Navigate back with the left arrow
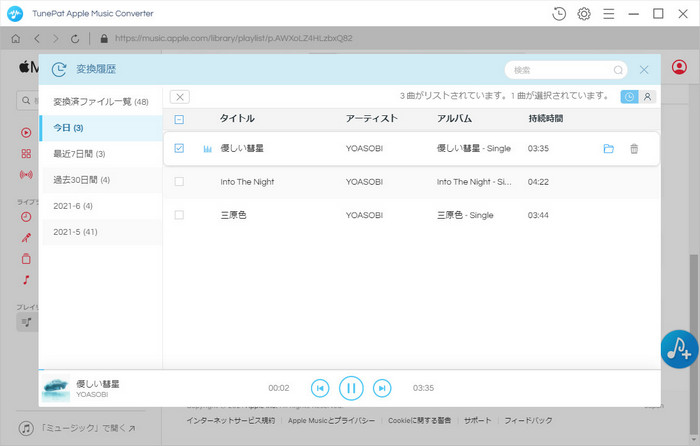The image size is (700, 446). tap(37, 39)
